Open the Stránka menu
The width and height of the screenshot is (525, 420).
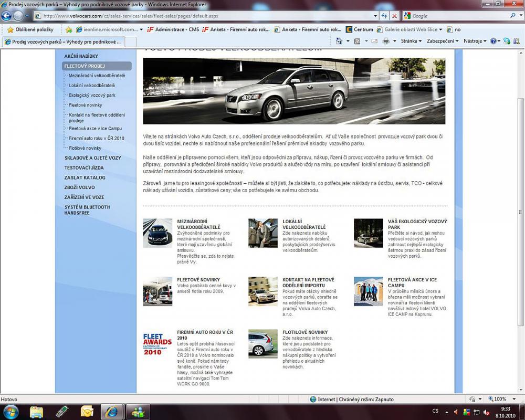[411, 41]
